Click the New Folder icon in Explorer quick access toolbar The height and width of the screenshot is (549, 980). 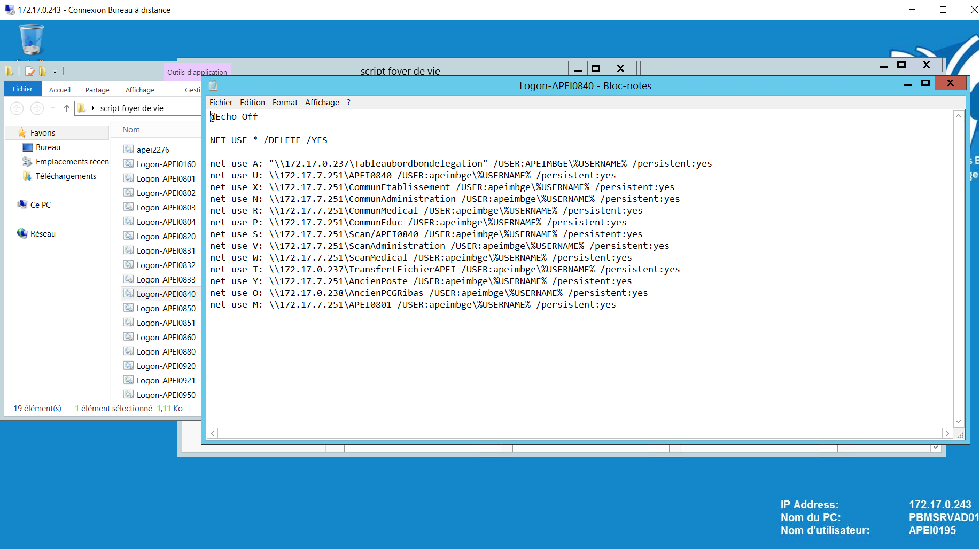pyautogui.click(x=42, y=71)
